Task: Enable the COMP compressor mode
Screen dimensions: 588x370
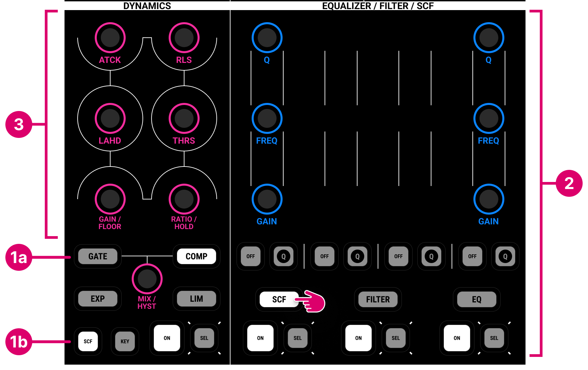Action: coord(197,256)
